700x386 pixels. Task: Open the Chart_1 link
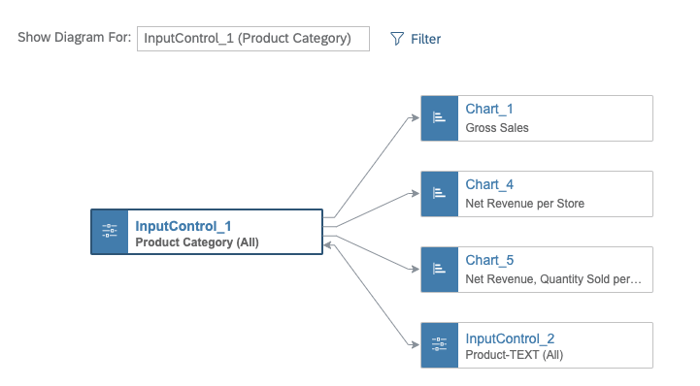click(489, 109)
